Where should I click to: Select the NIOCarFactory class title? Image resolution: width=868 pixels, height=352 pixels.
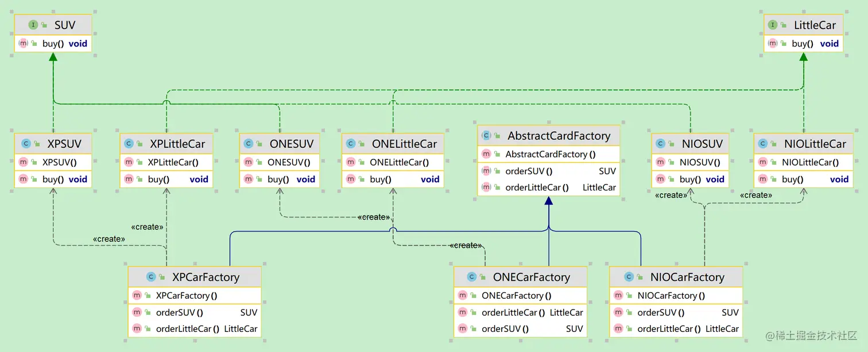pyautogui.click(x=687, y=277)
